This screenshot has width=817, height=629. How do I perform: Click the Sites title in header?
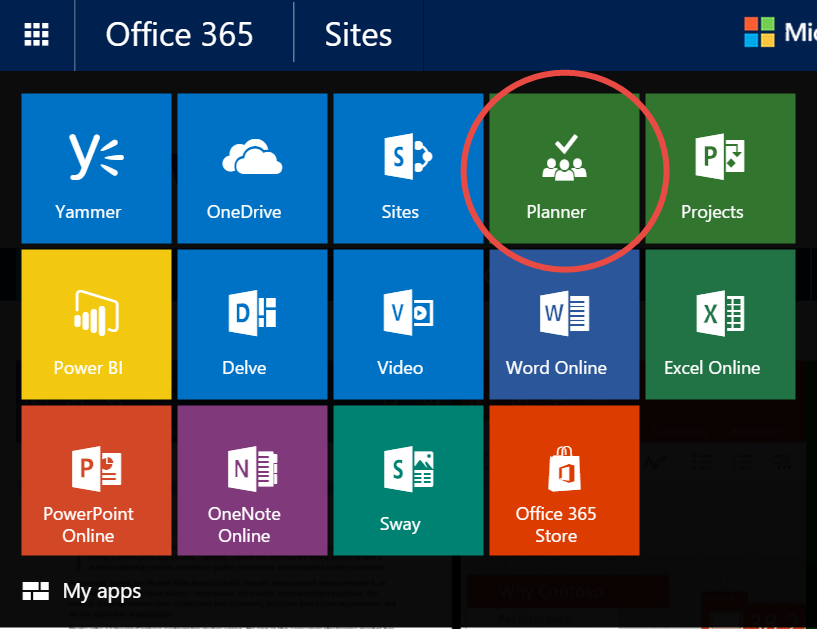tap(358, 35)
